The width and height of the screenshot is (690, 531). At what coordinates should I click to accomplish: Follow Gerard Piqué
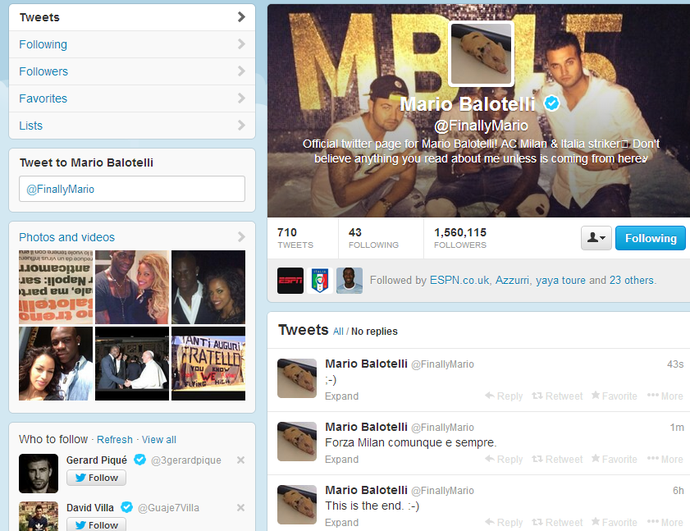click(96, 478)
